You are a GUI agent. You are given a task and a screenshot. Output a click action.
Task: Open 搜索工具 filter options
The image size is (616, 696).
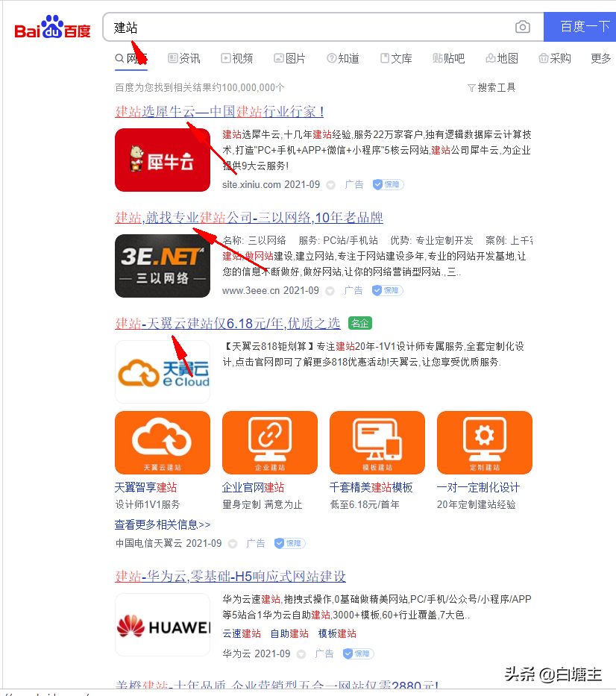(x=491, y=87)
